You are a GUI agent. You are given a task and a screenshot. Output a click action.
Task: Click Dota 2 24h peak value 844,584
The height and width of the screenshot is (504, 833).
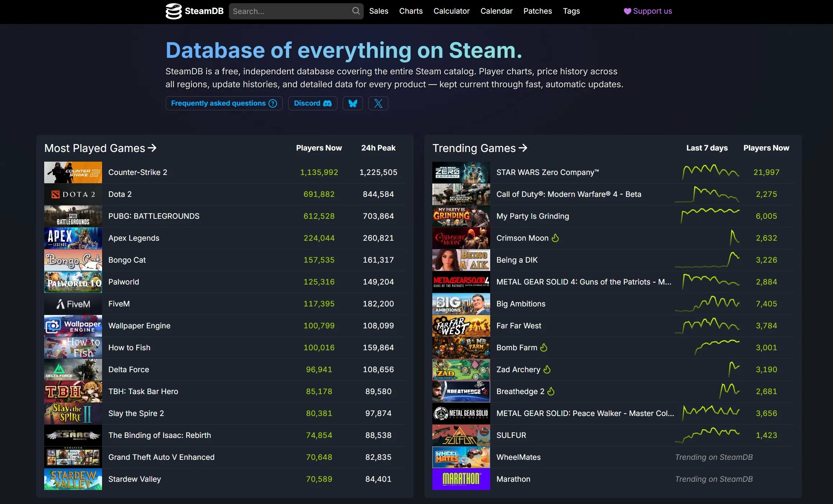pos(378,194)
